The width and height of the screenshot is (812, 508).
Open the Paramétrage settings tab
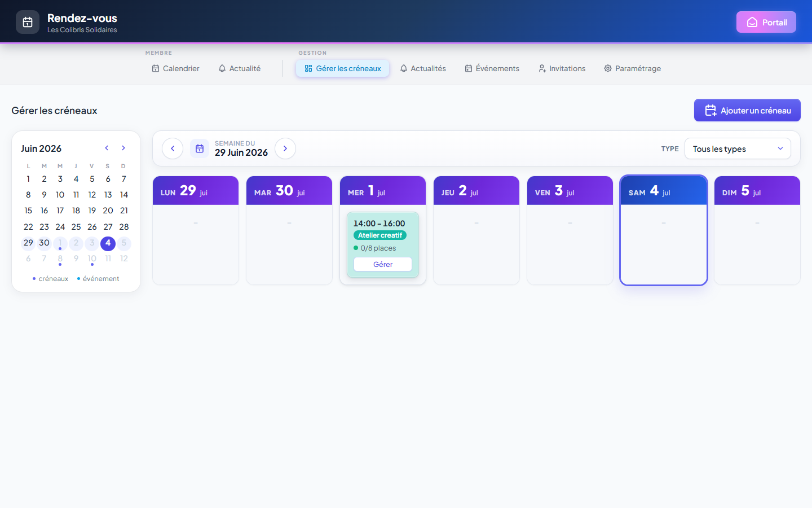click(632, 68)
